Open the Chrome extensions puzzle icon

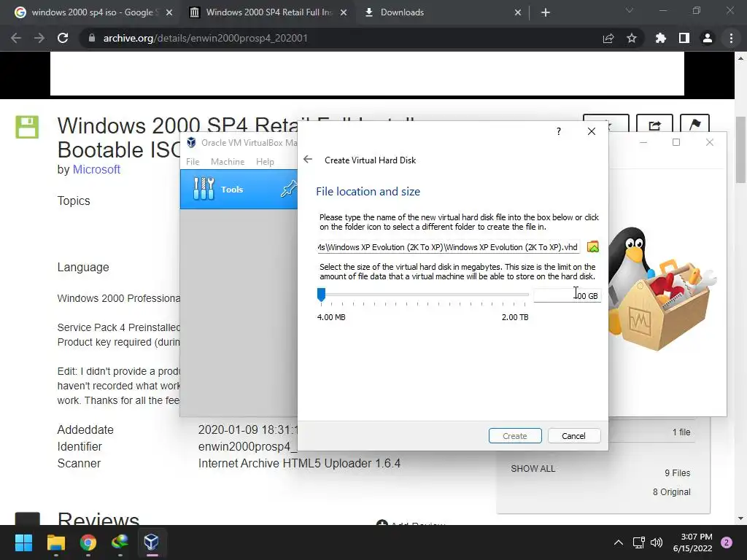point(660,38)
